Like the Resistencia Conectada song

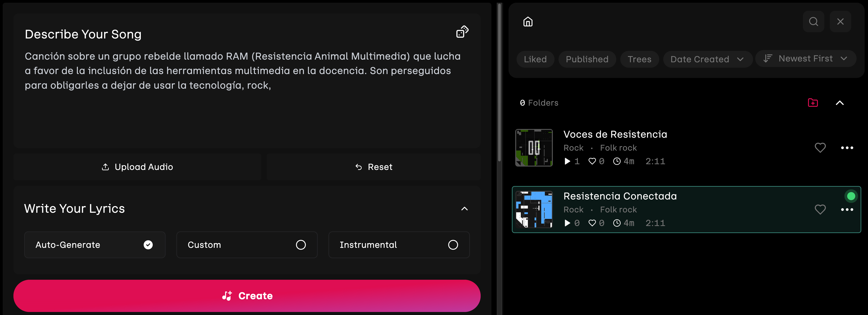coord(820,209)
